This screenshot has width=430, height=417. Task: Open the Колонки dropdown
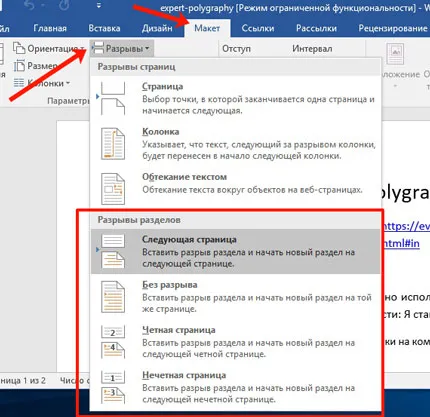(x=42, y=83)
